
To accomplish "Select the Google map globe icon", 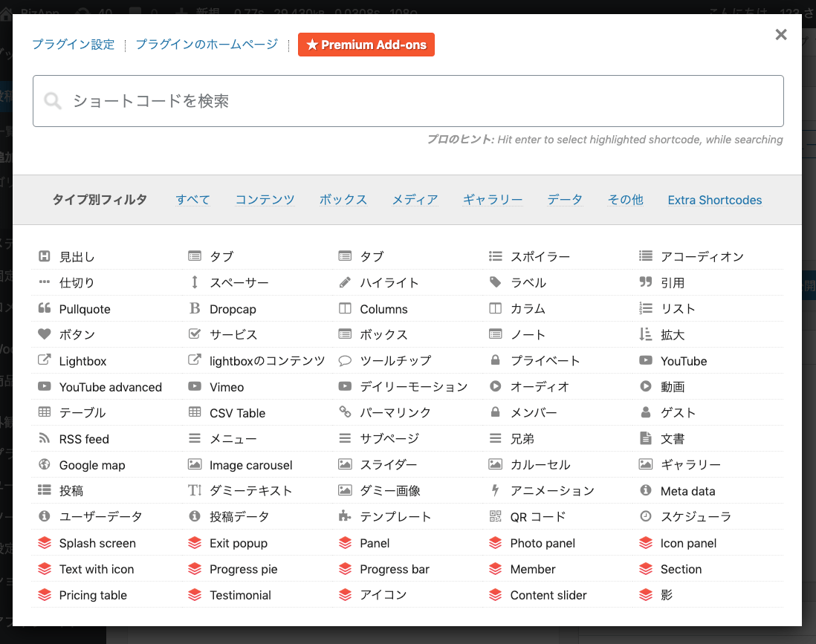I will point(45,464).
